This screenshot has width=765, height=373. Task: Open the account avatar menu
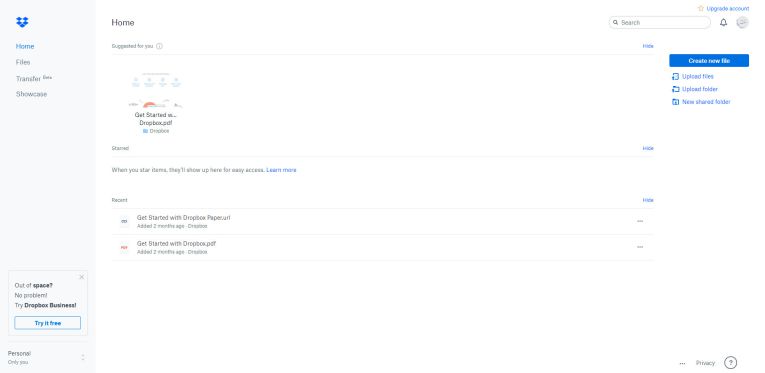pos(742,22)
